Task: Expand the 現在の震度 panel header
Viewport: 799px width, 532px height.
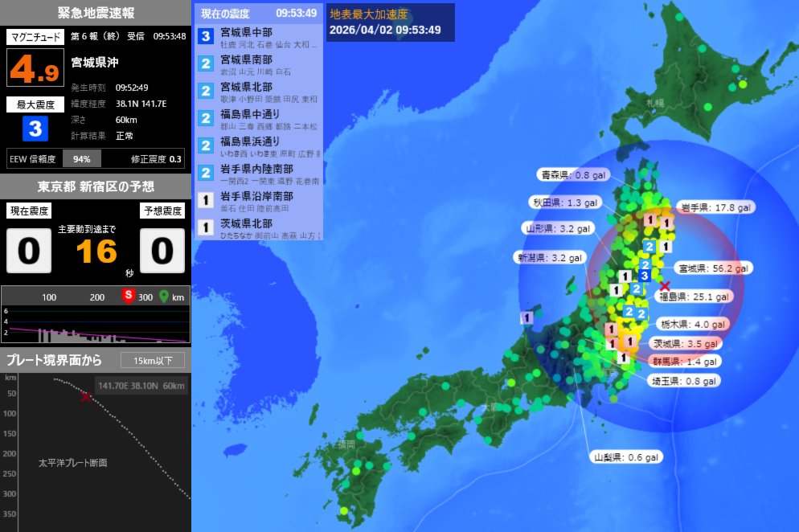Action: [x=226, y=13]
